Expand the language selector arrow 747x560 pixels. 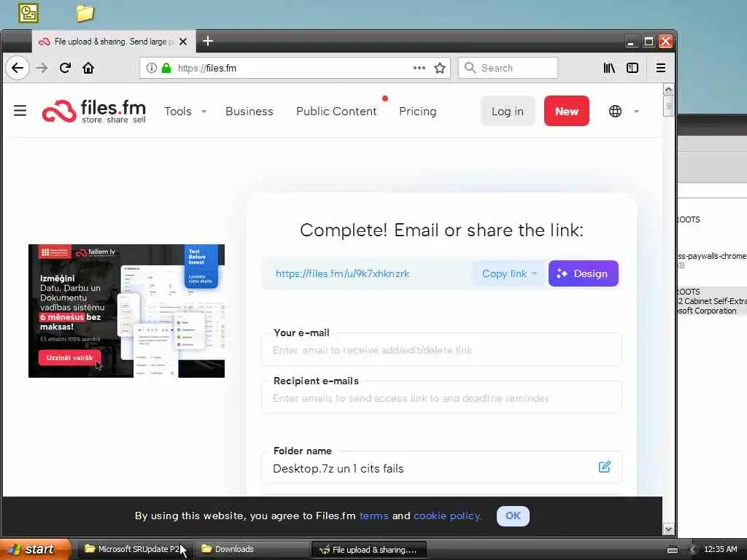(636, 112)
